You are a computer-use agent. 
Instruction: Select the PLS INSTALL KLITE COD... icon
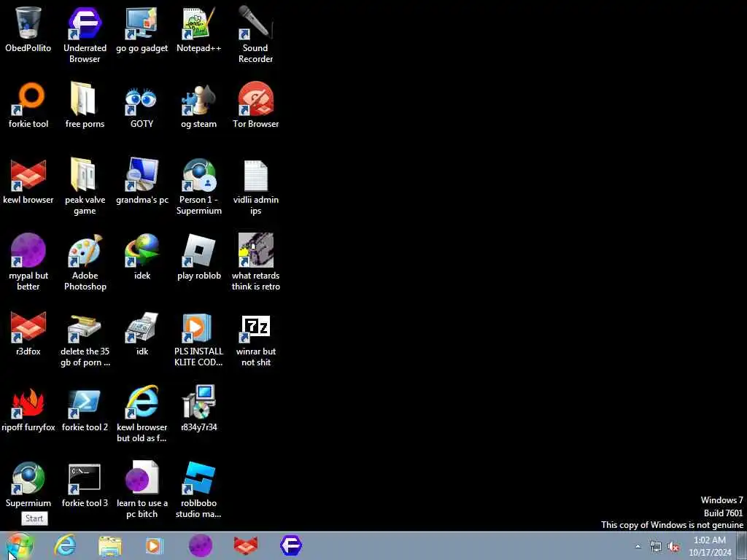tap(198, 338)
